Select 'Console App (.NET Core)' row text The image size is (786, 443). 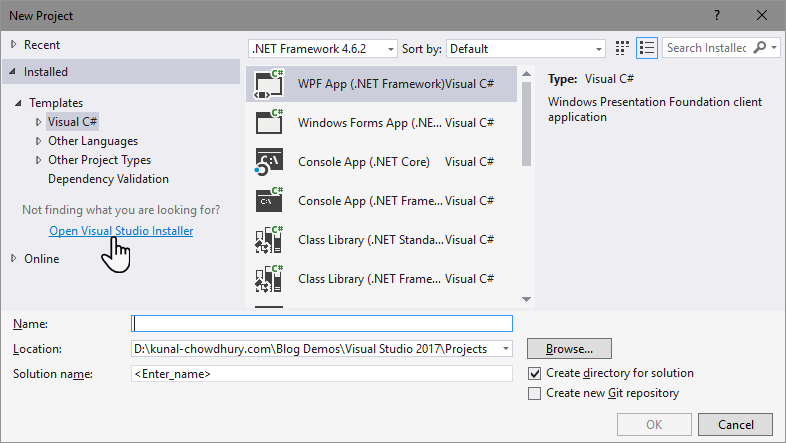click(x=364, y=162)
